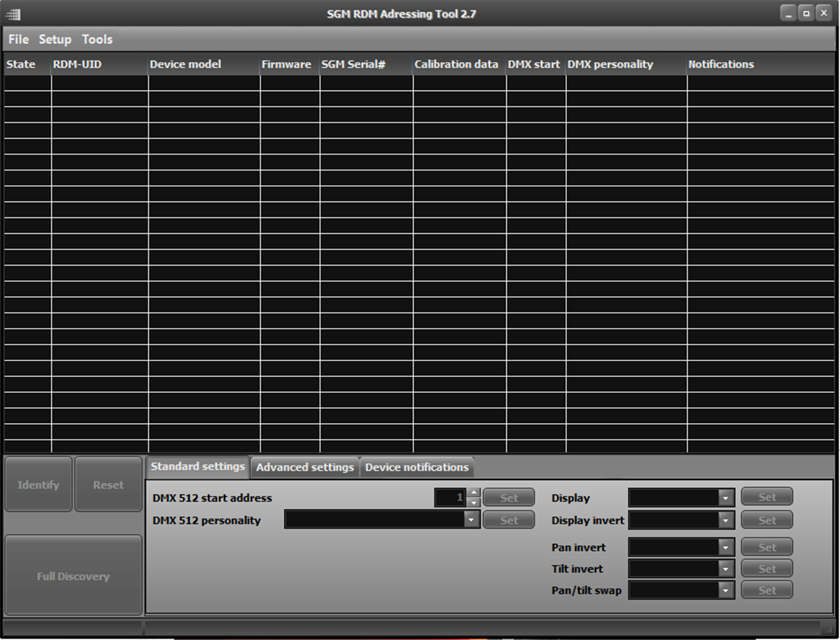The image size is (840, 640).
Task: Open the Tilt invert dropdown
Action: click(x=726, y=568)
